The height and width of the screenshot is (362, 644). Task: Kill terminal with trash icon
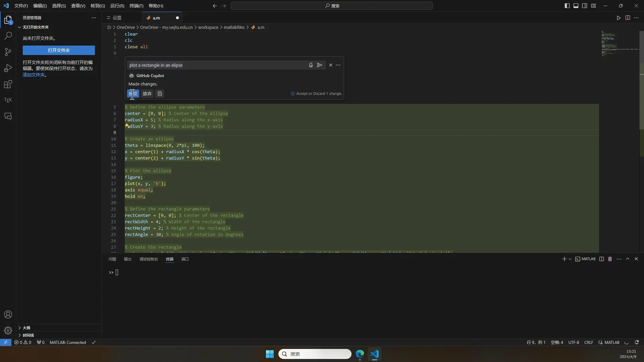click(610, 259)
